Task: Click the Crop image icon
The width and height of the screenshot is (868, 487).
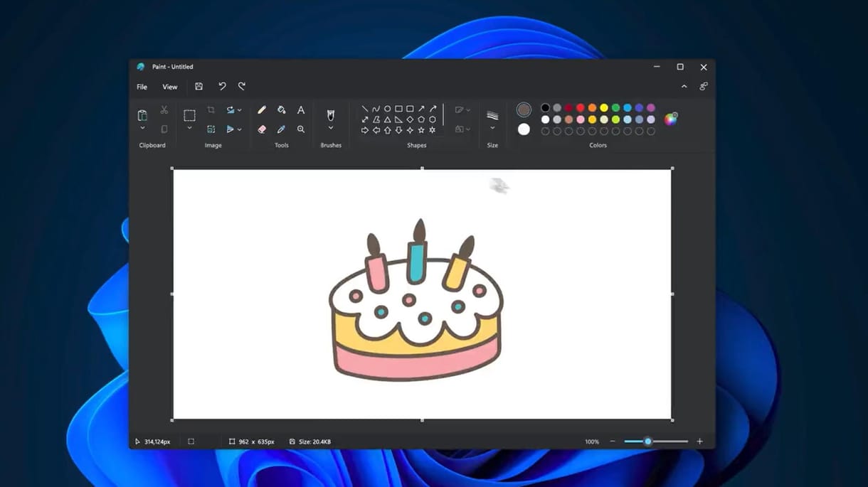Action: click(211, 109)
